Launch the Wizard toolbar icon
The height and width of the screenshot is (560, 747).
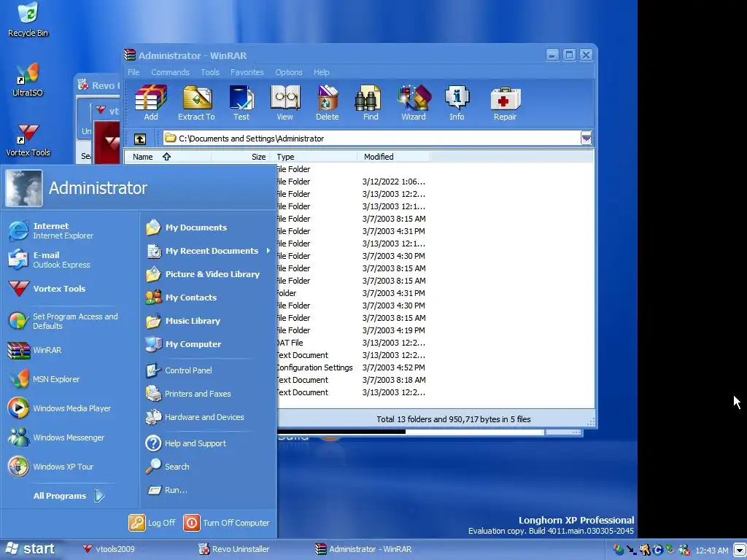tap(414, 102)
